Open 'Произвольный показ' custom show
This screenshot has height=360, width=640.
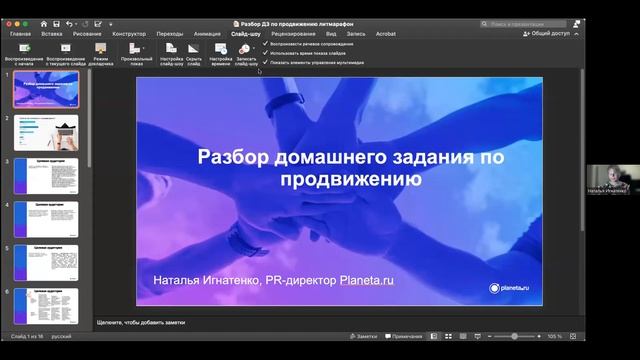pos(136,55)
